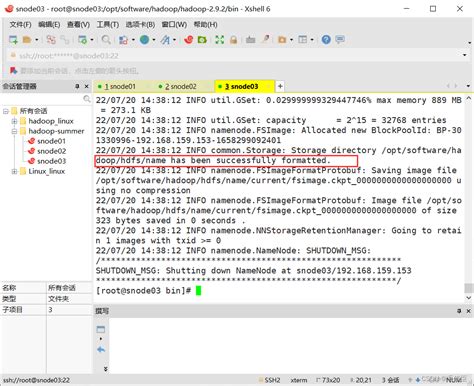This screenshot has height=386, width=474.
Task: Close the session manager panel
Action: (x=87, y=86)
